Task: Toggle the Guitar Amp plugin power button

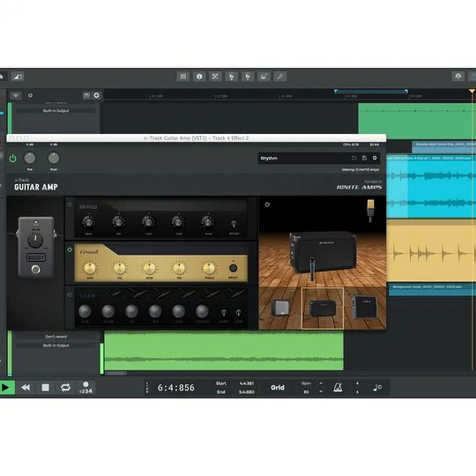Action: pos(13,158)
